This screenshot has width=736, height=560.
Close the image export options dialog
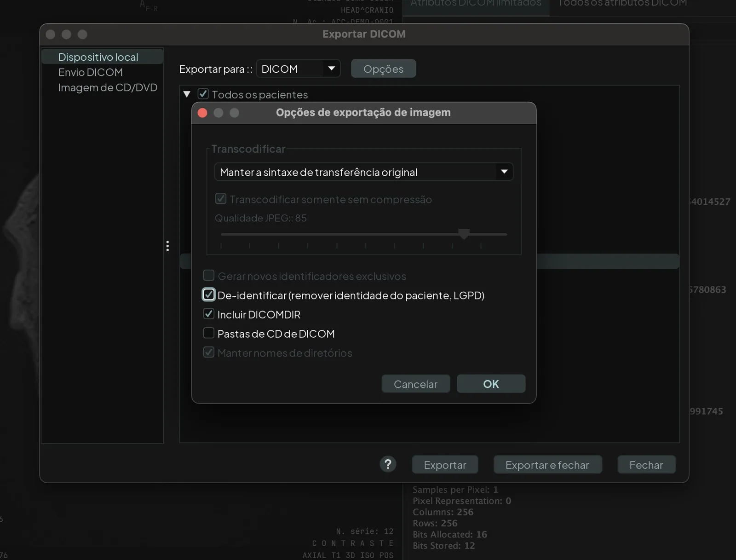point(202,113)
